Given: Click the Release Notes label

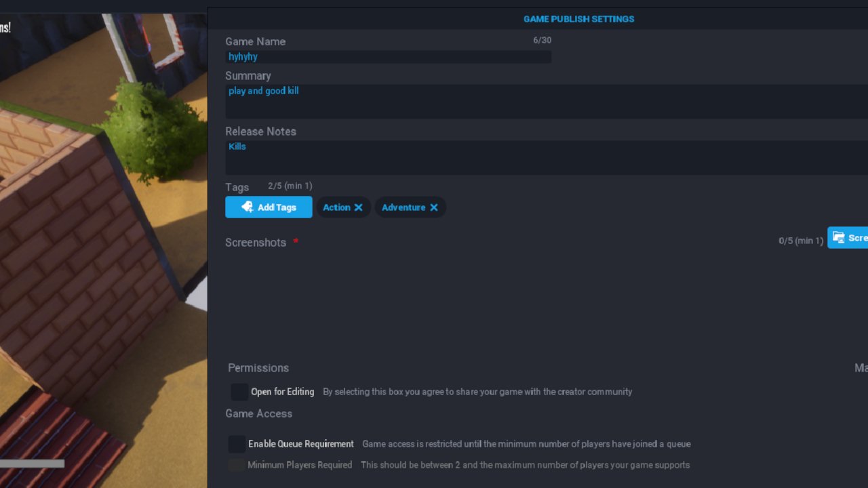Looking at the screenshot, I should (261, 131).
